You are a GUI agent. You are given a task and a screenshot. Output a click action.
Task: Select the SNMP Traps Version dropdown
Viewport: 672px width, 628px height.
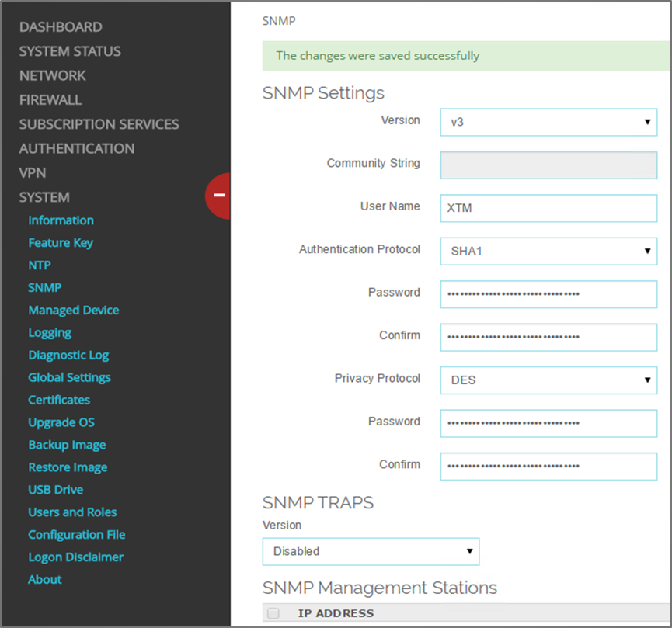pyautogui.click(x=371, y=551)
